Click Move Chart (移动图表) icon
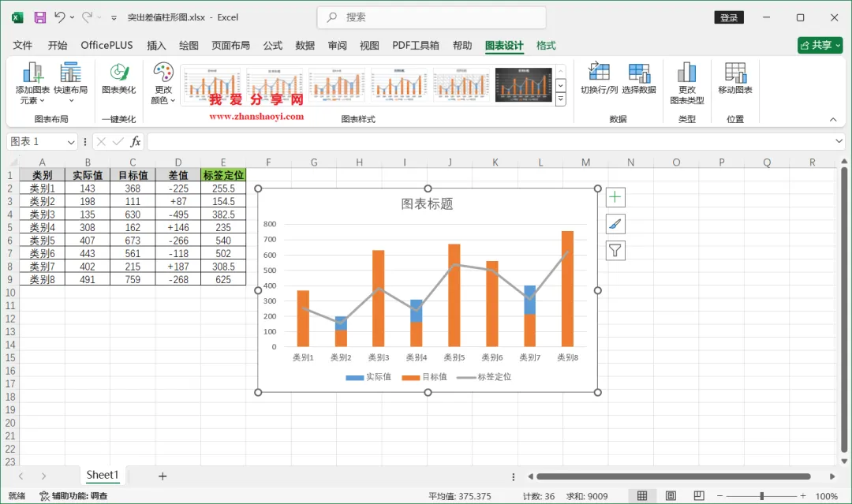The width and height of the screenshot is (852, 504). [735, 78]
